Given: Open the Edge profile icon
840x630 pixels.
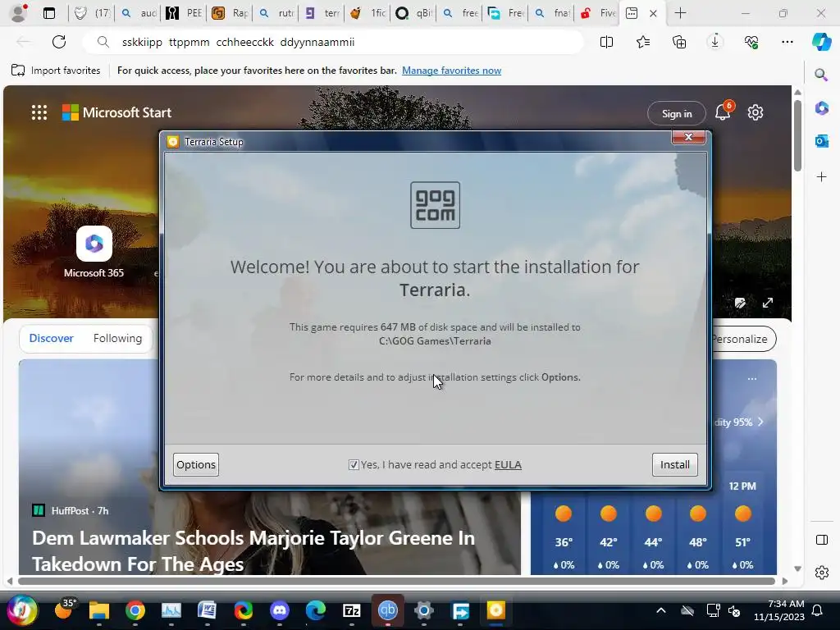Looking at the screenshot, I should (19, 12).
